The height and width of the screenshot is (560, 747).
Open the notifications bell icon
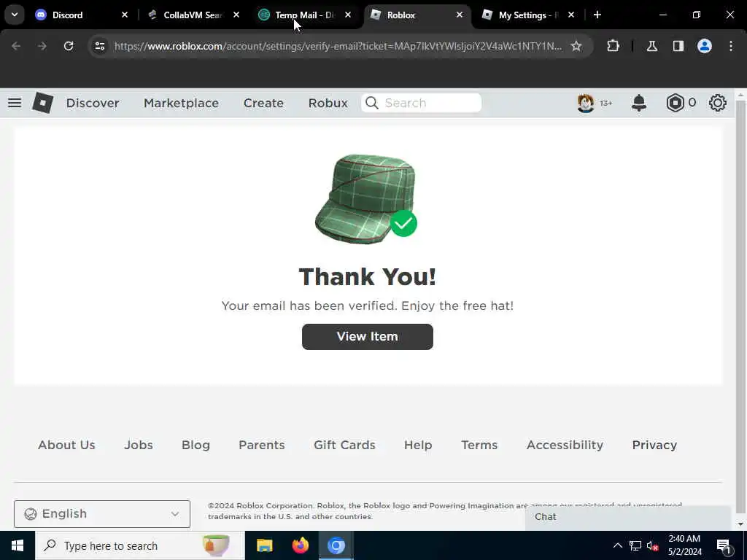tap(639, 103)
